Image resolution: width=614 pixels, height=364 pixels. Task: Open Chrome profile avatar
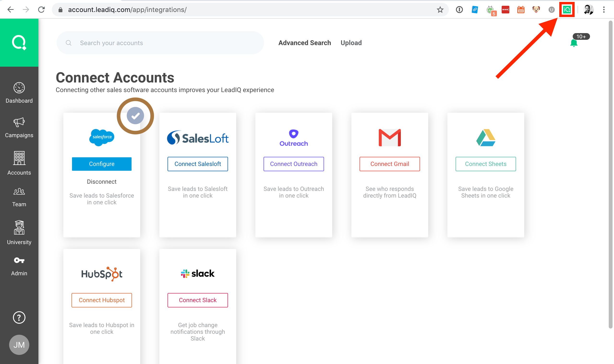click(588, 10)
